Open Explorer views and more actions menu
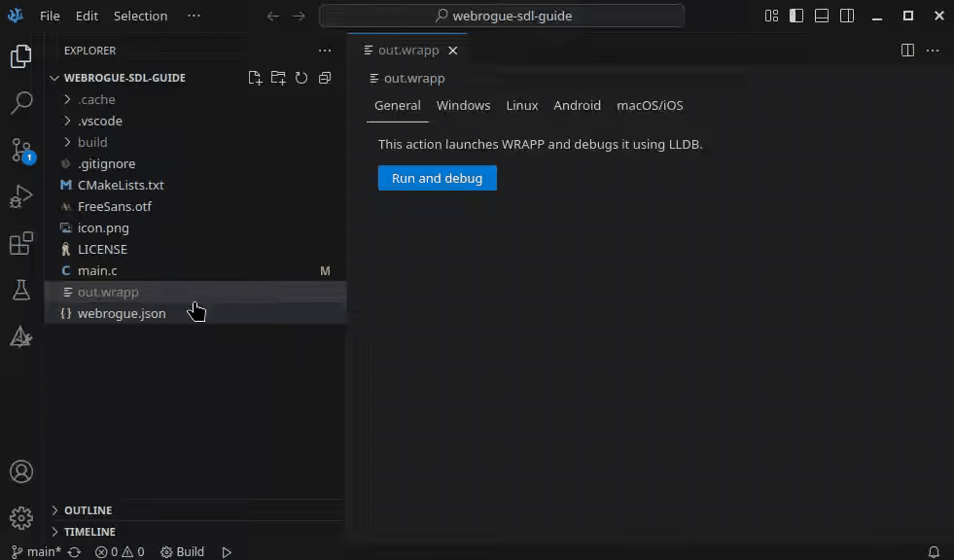 pyautogui.click(x=325, y=51)
